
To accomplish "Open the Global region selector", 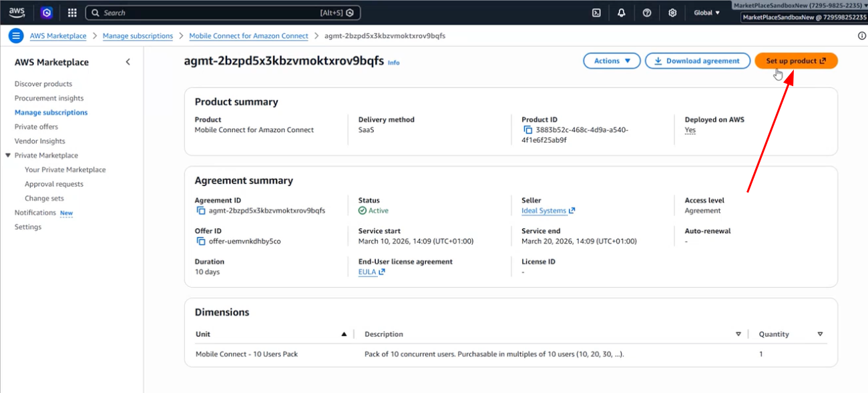I will pyautogui.click(x=706, y=13).
